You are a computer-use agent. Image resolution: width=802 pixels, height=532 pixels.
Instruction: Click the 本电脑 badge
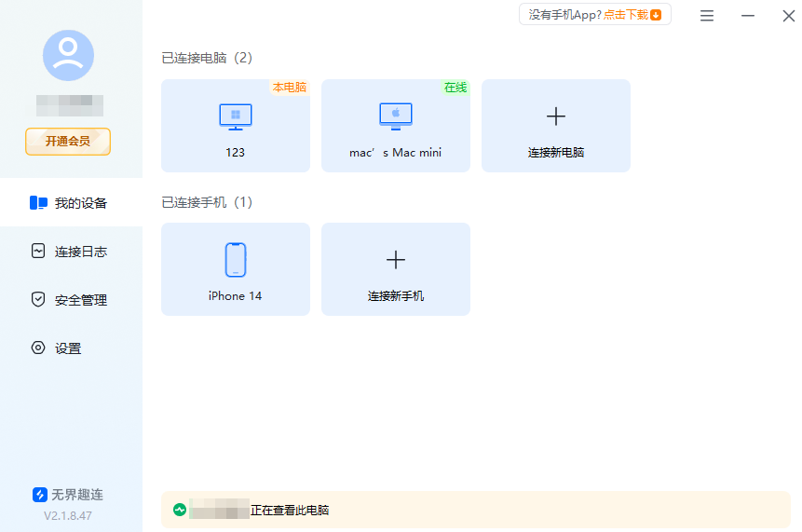pos(290,88)
